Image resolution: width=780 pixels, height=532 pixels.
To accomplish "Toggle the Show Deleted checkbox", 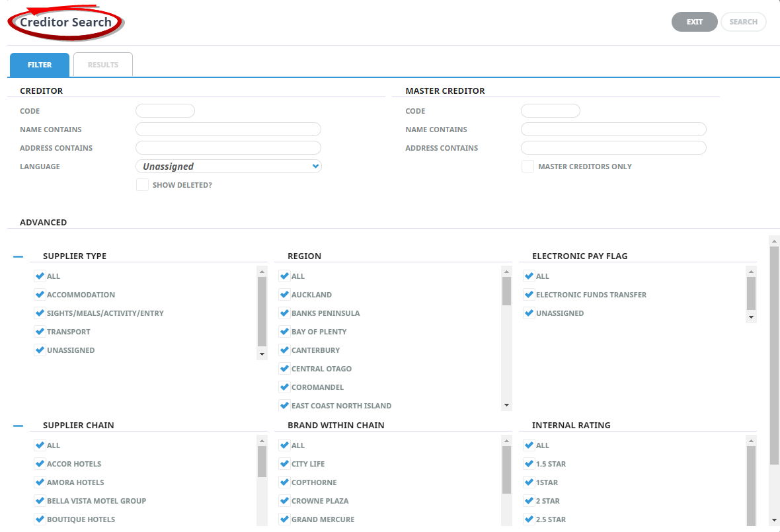I will coord(142,185).
